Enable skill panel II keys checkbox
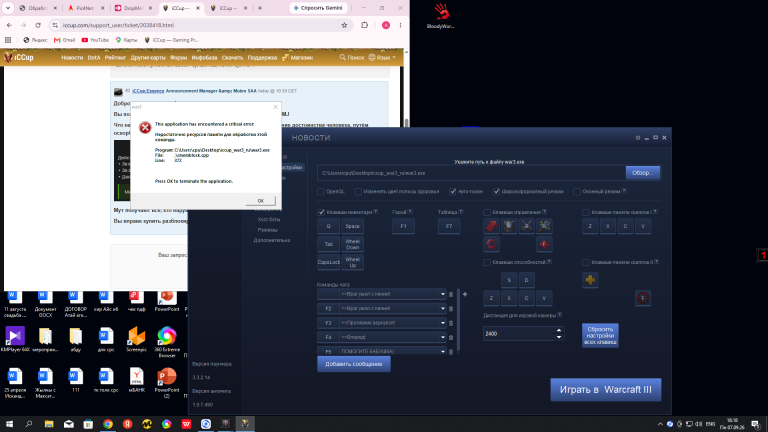Viewport: 768px width, 432px height. point(586,262)
